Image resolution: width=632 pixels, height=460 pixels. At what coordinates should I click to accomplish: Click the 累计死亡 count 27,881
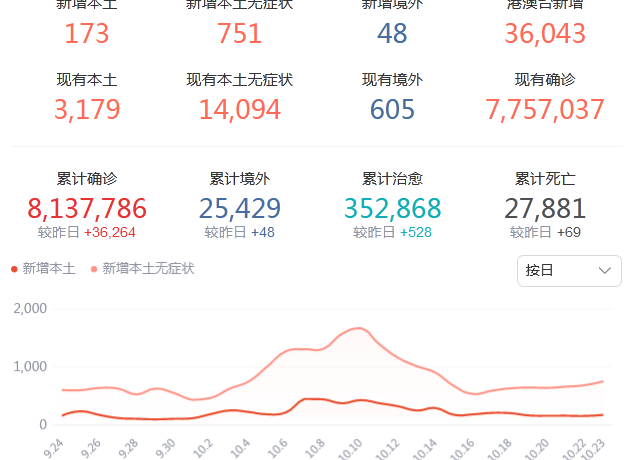pos(545,208)
